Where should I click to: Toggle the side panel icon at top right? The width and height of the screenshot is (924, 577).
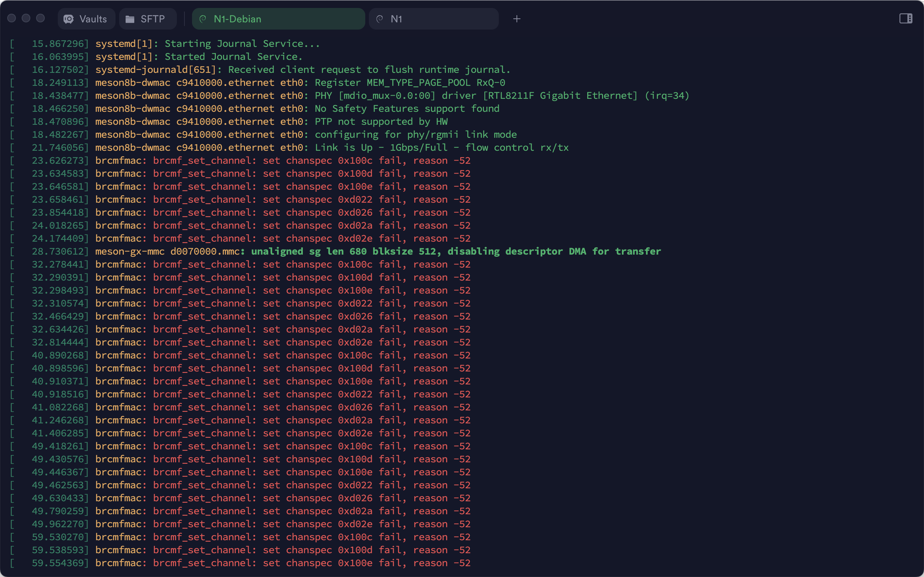pos(906,18)
